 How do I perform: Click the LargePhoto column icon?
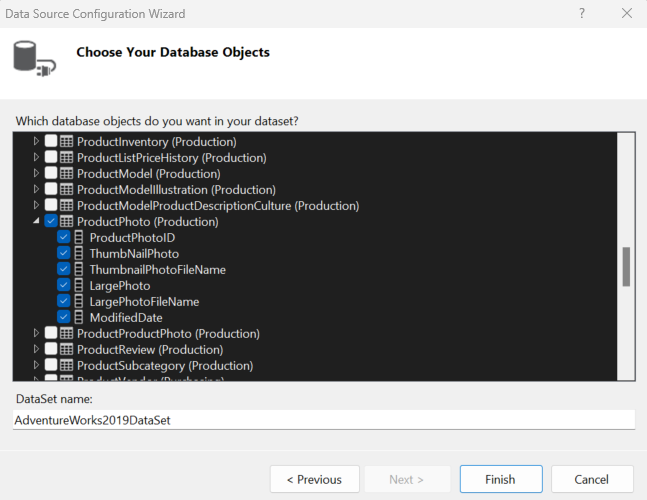click(x=79, y=286)
